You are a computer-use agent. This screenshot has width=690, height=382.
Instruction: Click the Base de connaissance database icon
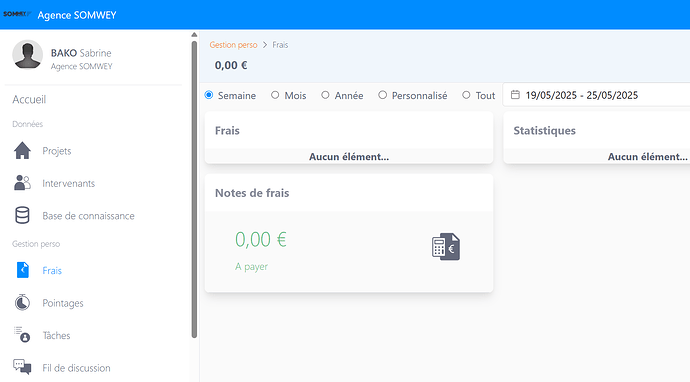coord(22,215)
